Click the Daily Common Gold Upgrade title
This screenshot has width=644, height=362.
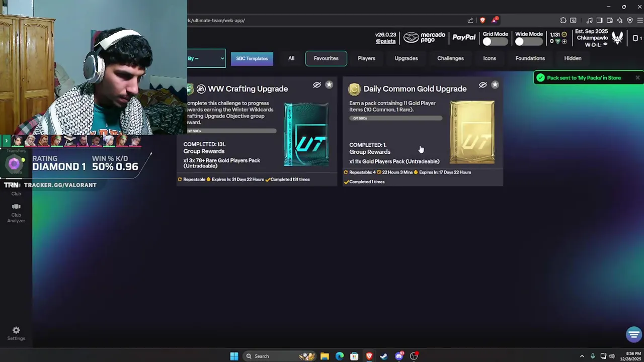pos(415,89)
